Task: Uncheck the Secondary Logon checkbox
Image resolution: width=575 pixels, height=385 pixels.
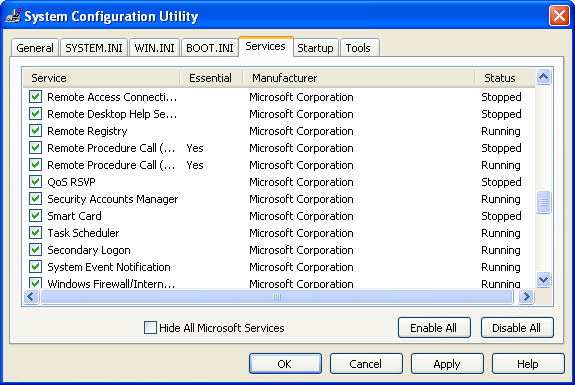Action: click(x=36, y=250)
